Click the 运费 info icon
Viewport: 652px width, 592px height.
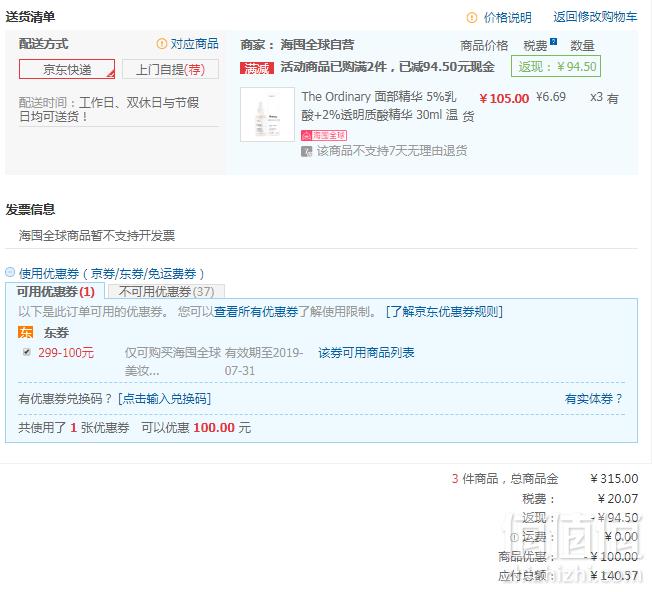[x=514, y=537]
